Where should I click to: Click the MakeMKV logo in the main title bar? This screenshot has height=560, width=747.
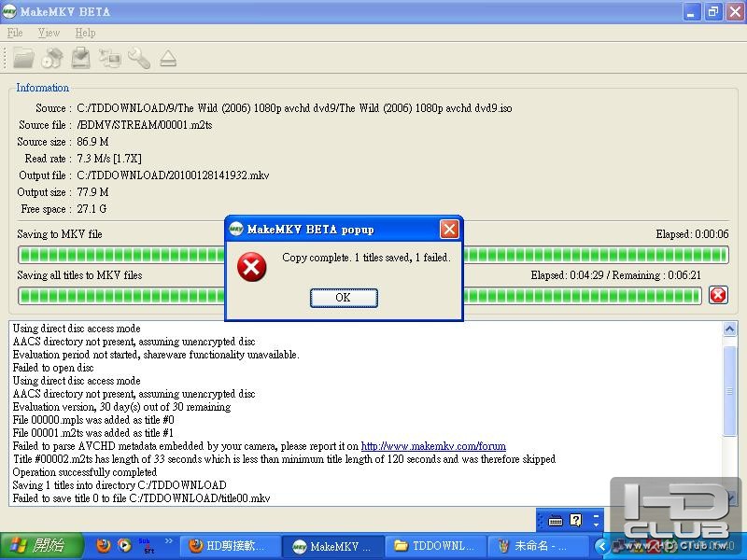[x=9, y=11]
